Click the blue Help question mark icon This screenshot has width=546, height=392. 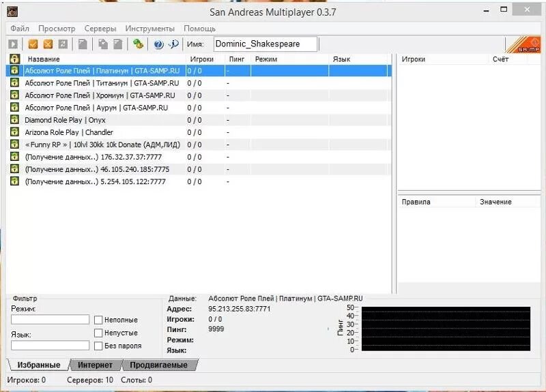(x=158, y=44)
